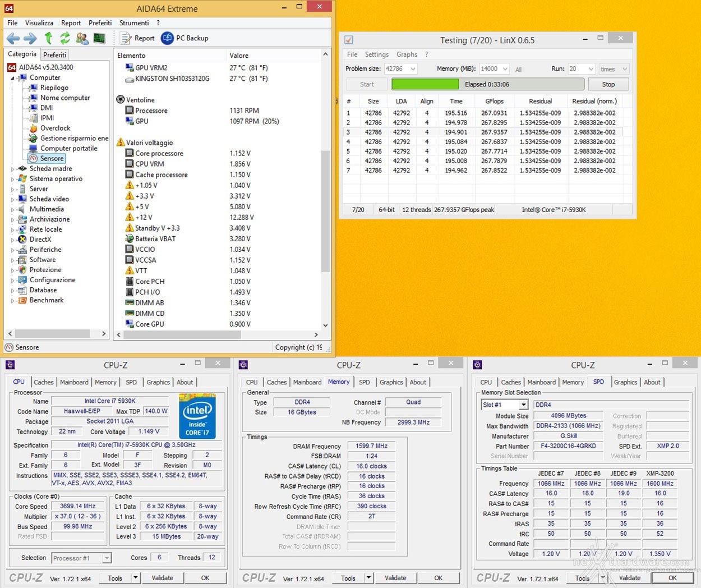Click the Scheda madre icon in the tree
The width and height of the screenshot is (701, 588).
[23, 168]
